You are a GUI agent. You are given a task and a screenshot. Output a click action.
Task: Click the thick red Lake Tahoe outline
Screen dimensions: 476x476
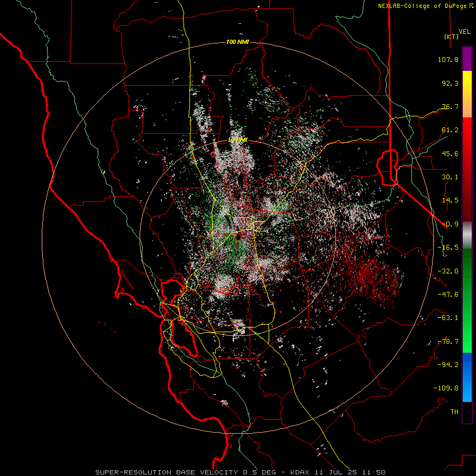(x=387, y=167)
